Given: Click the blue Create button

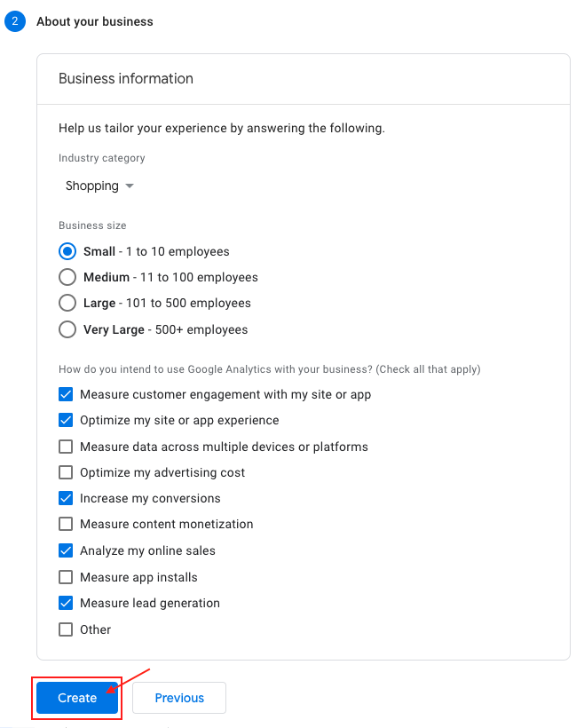Looking at the screenshot, I should [x=77, y=698].
